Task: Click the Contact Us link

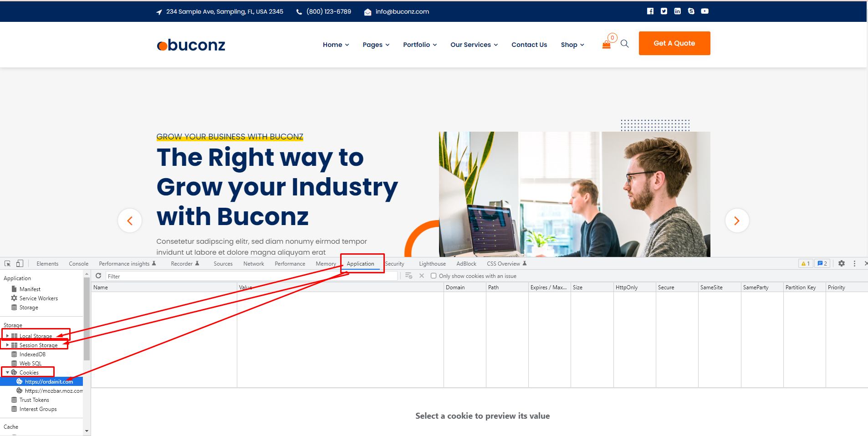Action: tap(529, 45)
